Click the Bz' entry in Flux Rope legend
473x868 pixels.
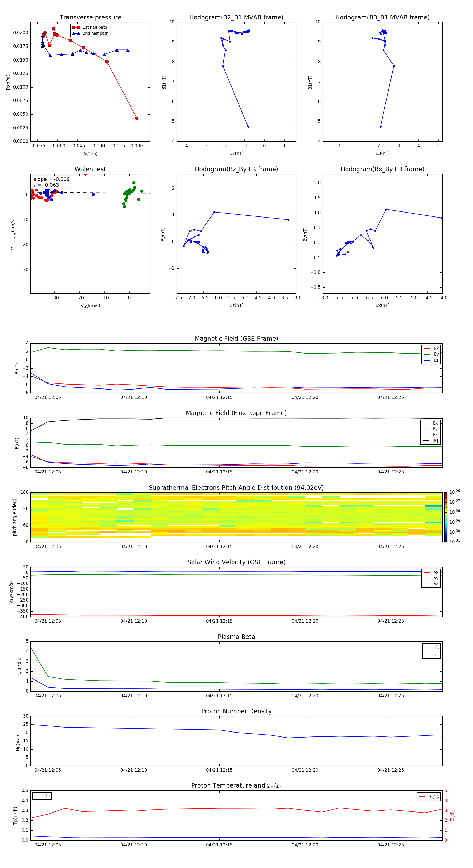coord(431,435)
